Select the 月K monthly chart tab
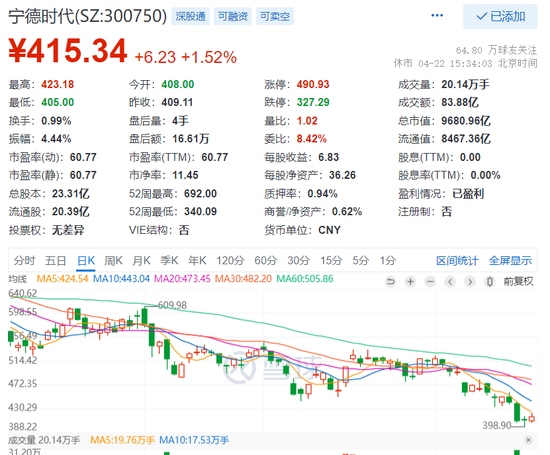550x455 pixels. tap(141, 261)
